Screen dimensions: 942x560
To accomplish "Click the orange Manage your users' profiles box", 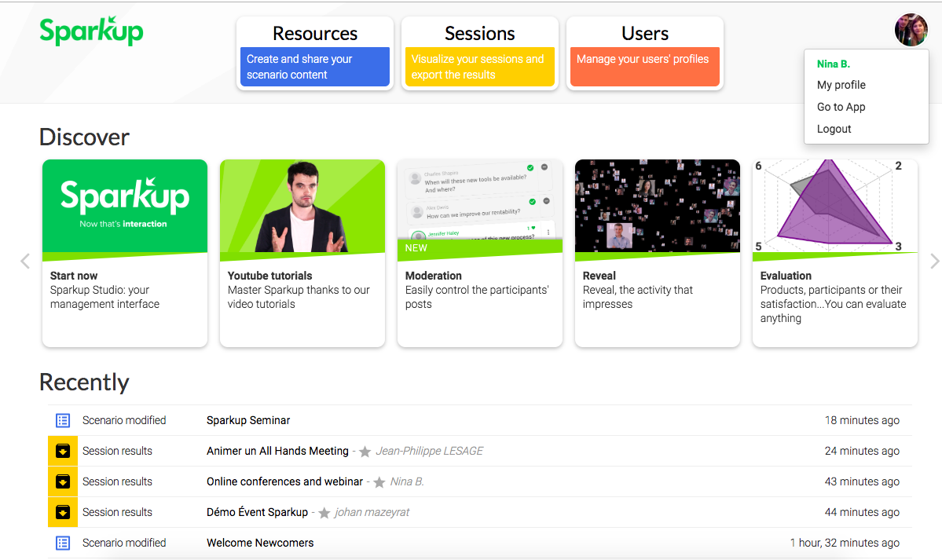I will (x=644, y=67).
